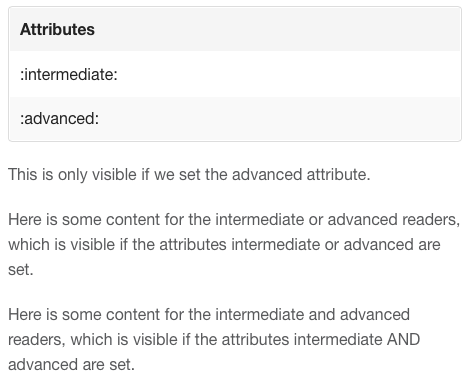
Task: Click the word 'AND' in capital letters
Action: click(x=403, y=339)
